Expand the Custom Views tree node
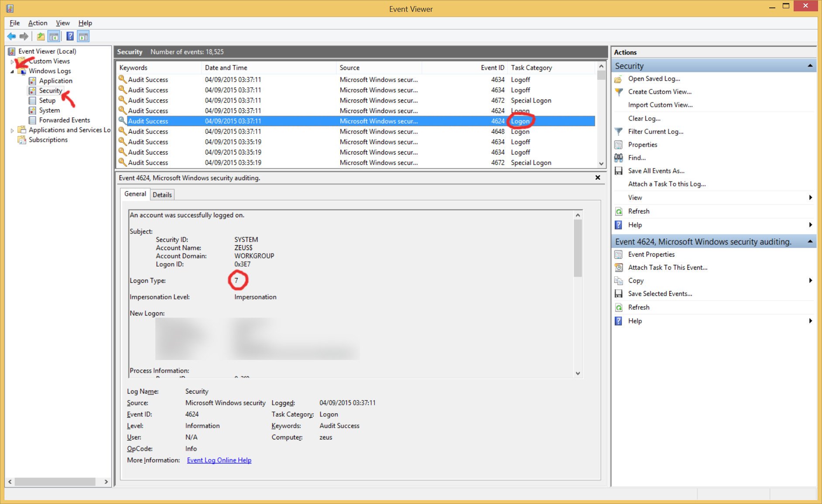The width and height of the screenshot is (822, 504). [x=12, y=62]
